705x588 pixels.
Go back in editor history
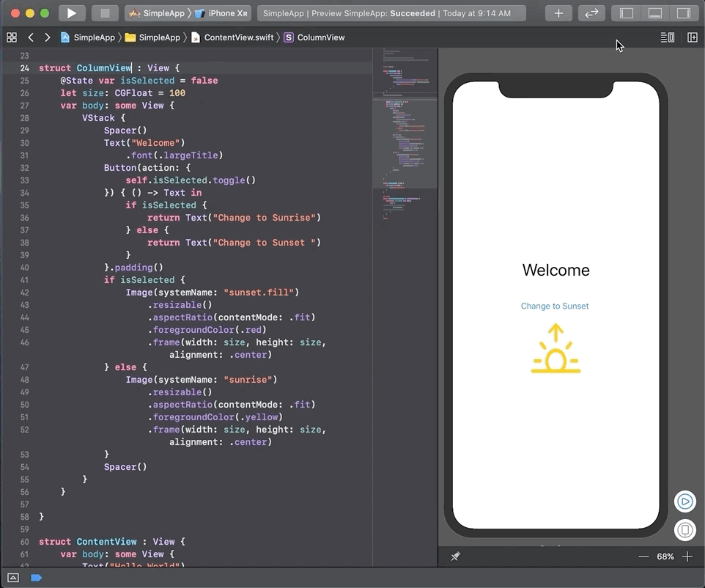tap(31, 37)
